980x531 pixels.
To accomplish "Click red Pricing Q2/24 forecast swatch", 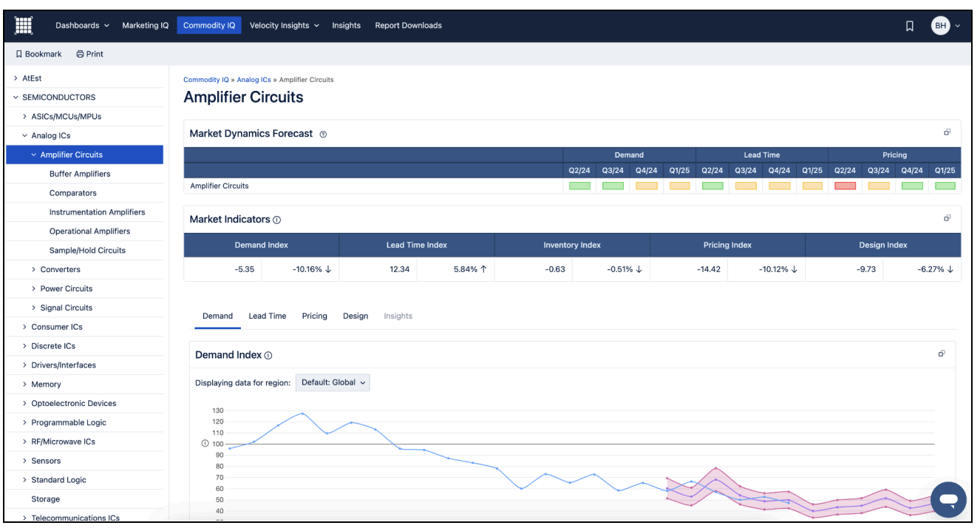I will [x=845, y=186].
